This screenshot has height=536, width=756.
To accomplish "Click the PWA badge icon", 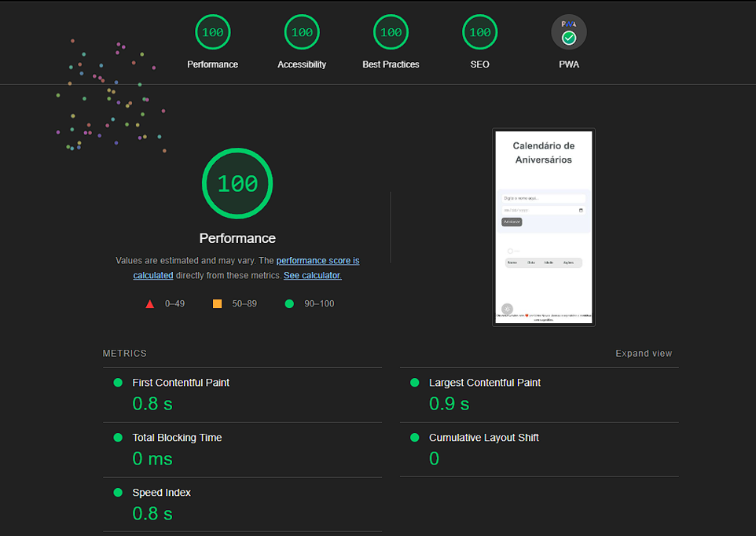I will (569, 32).
